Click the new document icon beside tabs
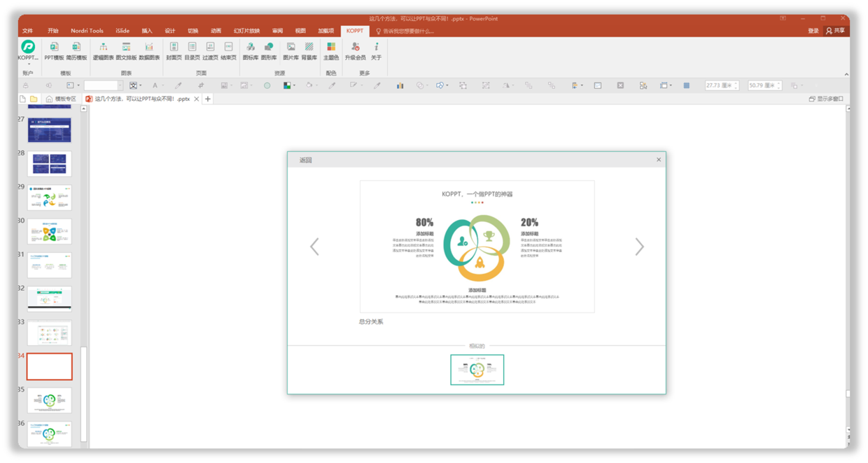Viewport: 868px width, 463px height. 23,99
